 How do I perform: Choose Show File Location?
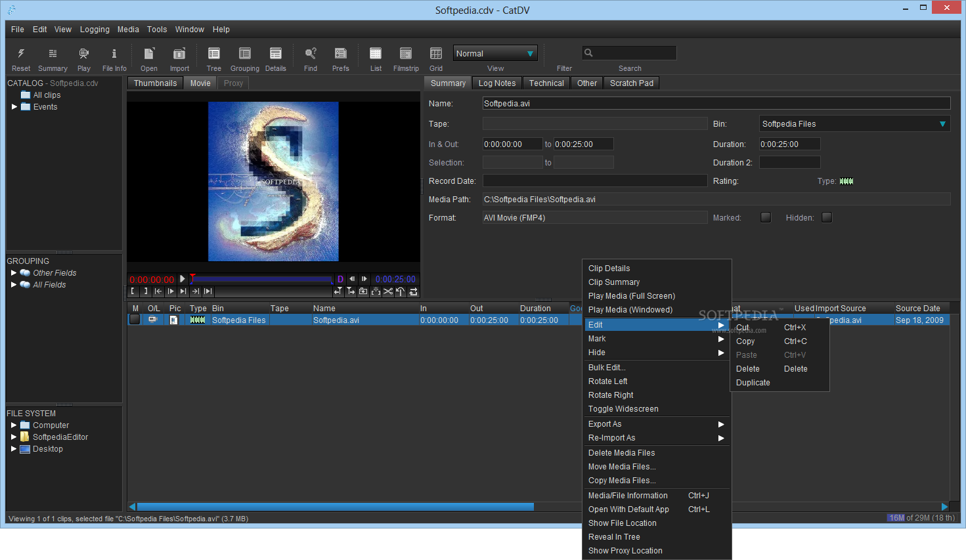pos(657,523)
